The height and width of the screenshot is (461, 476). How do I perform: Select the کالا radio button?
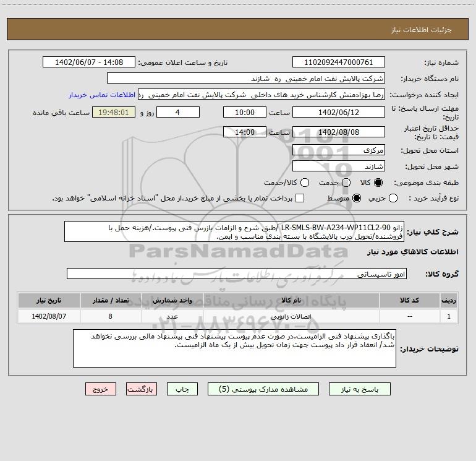(378, 183)
